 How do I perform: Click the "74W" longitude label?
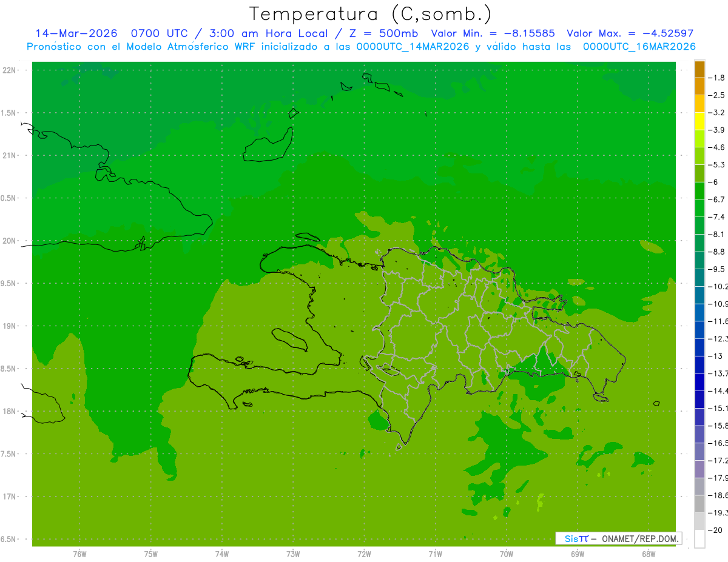[221, 554]
